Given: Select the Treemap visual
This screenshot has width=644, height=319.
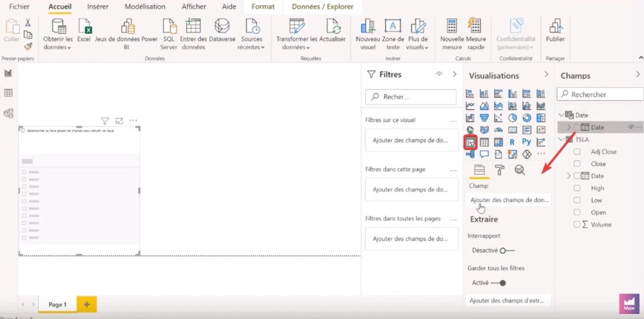Looking at the screenshot, I should (x=541, y=118).
